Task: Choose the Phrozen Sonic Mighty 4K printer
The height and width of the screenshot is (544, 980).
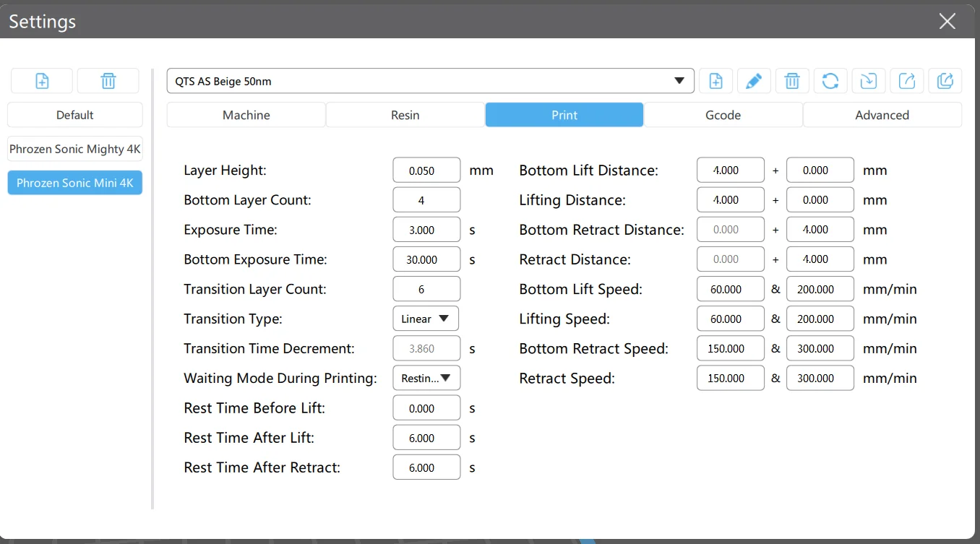Action: [75, 150]
